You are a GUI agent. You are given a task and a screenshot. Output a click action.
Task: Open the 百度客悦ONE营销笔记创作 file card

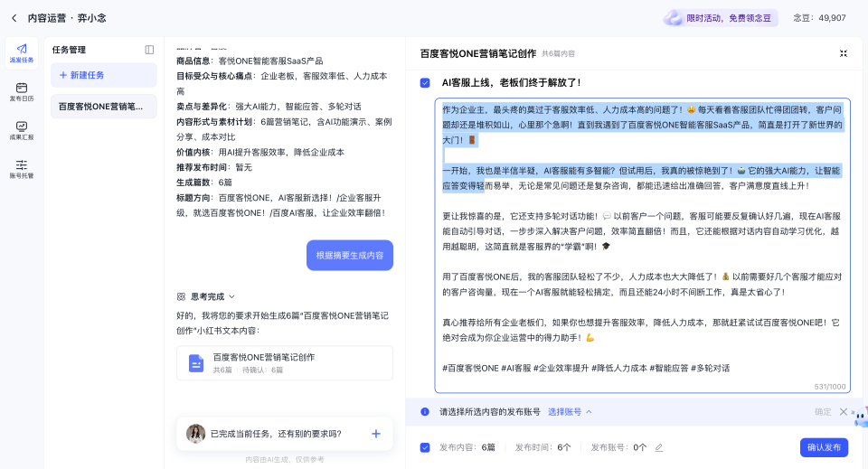[285, 362]
